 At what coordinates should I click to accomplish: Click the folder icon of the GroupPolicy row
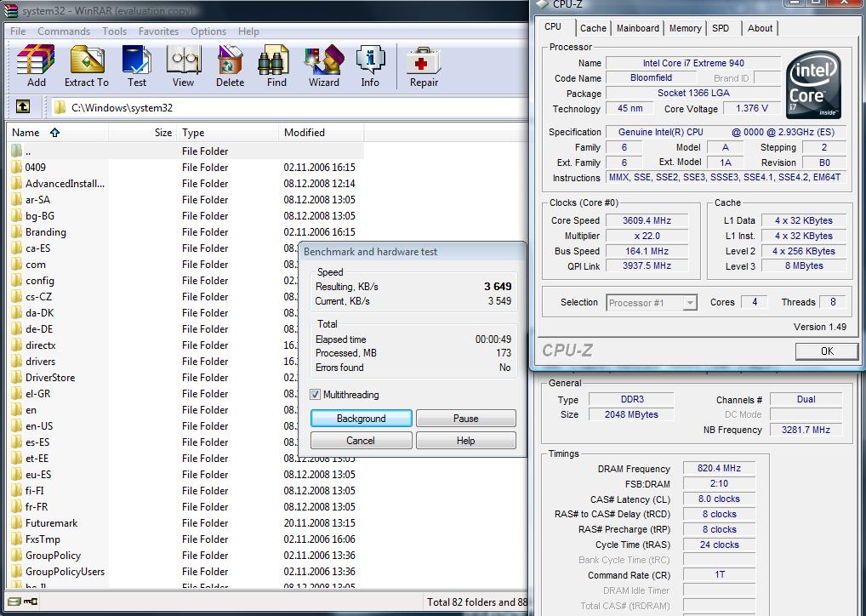16,556
